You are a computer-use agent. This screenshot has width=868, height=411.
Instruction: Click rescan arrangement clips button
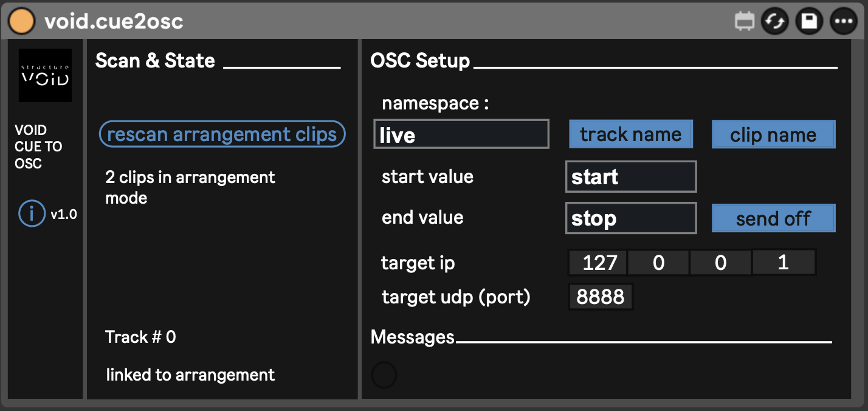coord(222,134)
